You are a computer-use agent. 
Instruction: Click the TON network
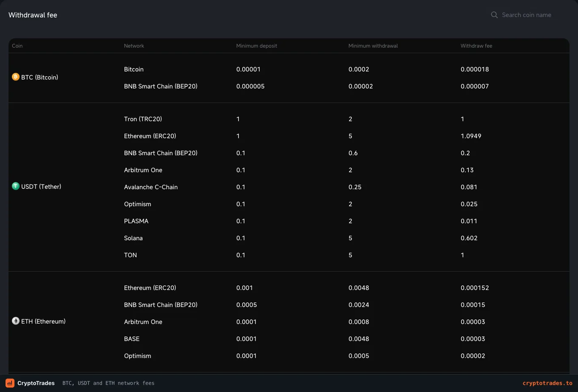[x=130, y=255]
